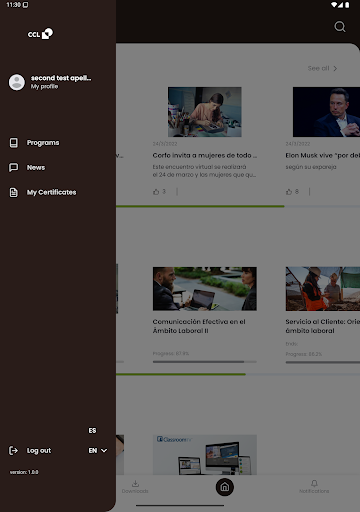The width and height of the screenshot is (360, 512).
Task: Like the Corfo article thumbs-up icon
Action: [x=156, y=192]
